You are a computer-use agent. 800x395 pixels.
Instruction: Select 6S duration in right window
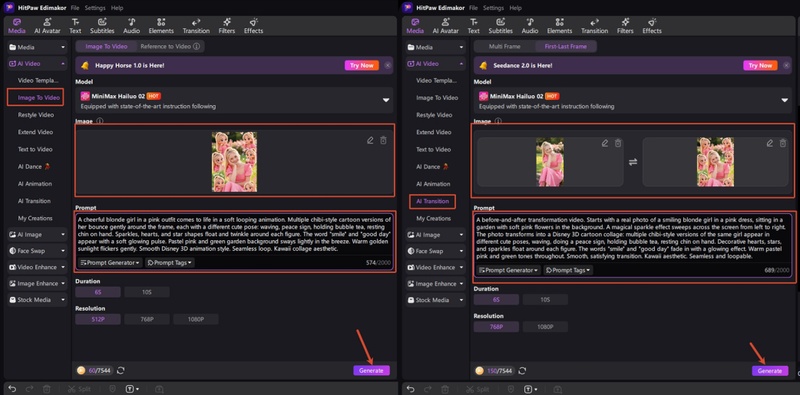pyautogui.click(x=496, y=300)
